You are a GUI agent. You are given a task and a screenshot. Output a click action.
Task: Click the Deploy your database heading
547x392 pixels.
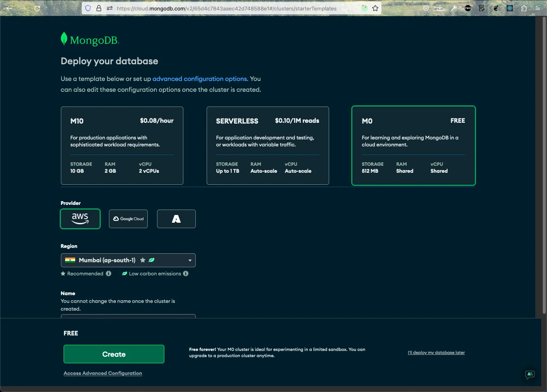click(109, 61)
